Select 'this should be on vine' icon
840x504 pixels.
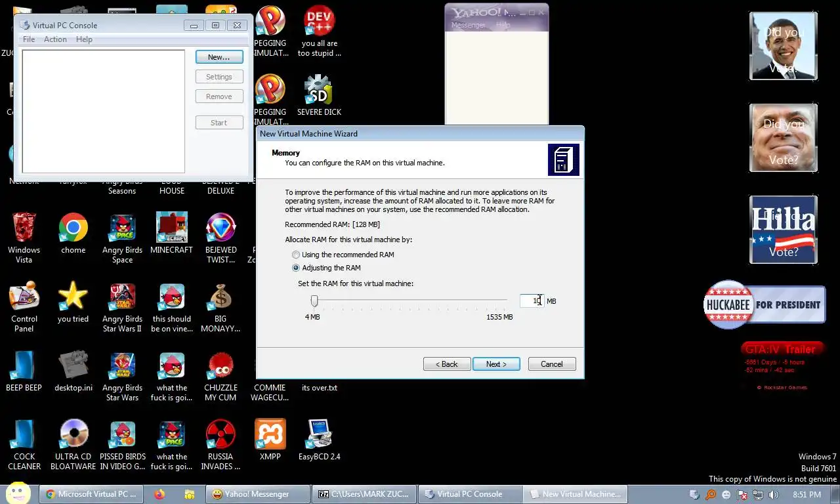171,306
